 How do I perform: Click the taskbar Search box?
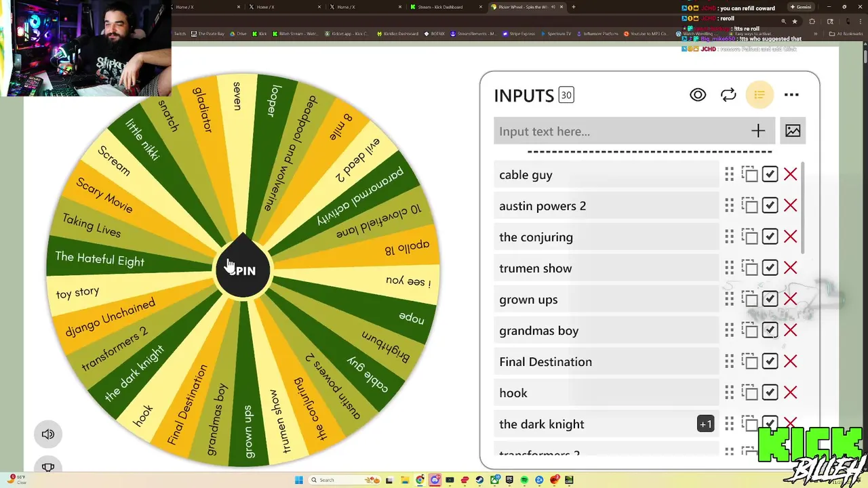pos(345,480)
